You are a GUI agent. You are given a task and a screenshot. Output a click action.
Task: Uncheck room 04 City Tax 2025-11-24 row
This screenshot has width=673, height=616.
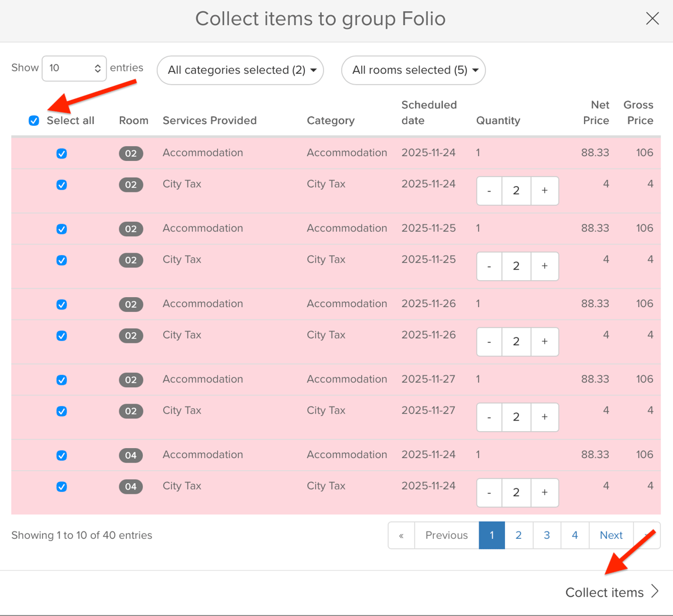coord(61,487)
